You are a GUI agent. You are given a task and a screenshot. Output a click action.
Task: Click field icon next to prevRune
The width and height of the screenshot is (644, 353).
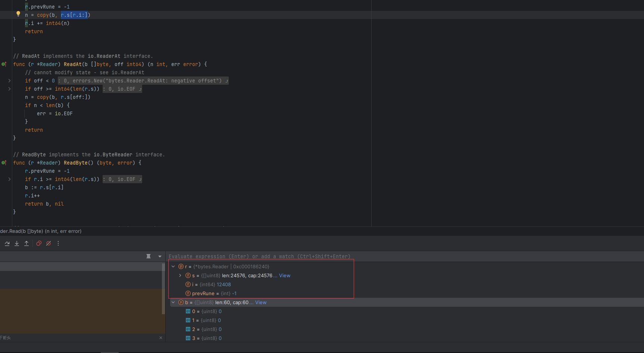pos(188,293)
